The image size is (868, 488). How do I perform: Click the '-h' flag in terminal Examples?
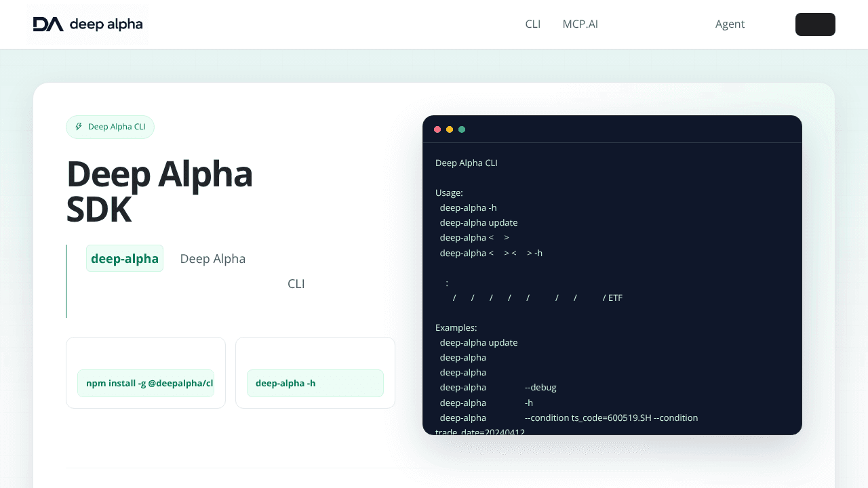click(529, 402)
